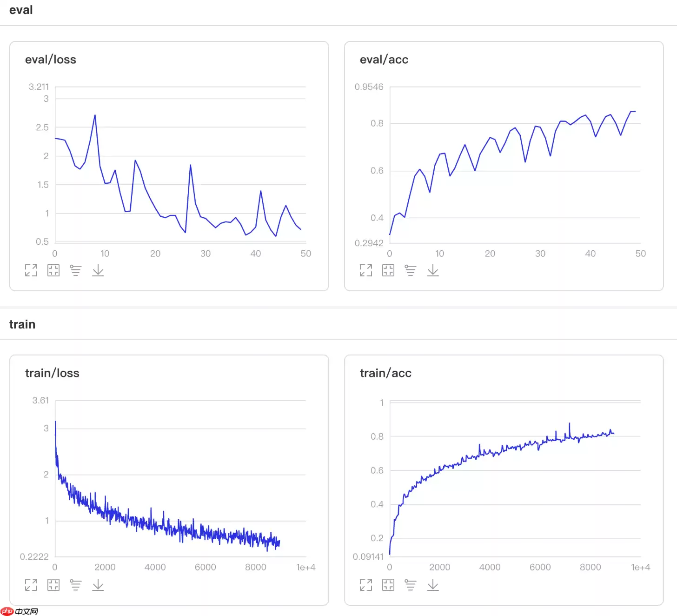Download the train/loss chart data

pos(98,585)
